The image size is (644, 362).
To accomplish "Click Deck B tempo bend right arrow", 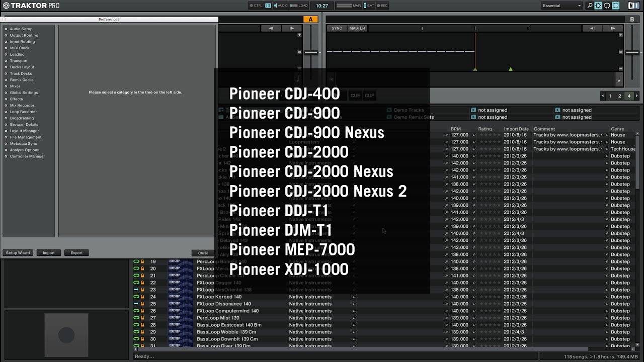I will [x=613, y=28].
